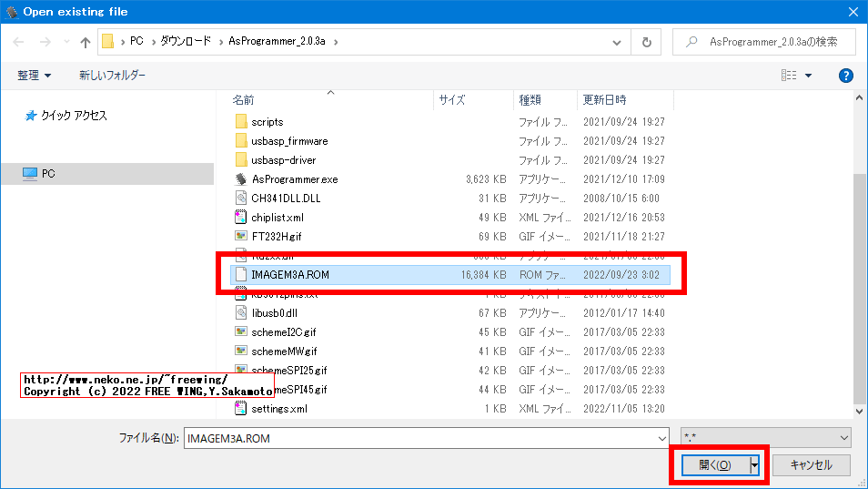This screenshot has width=868, height=489.
Task: Click the file name IMAGEM3A.ROM
Action: 290,275
